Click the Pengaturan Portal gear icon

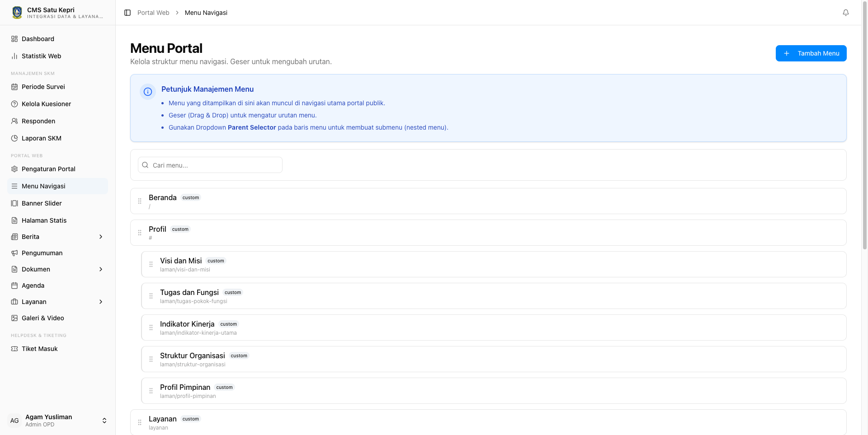(x=14, y=169)
